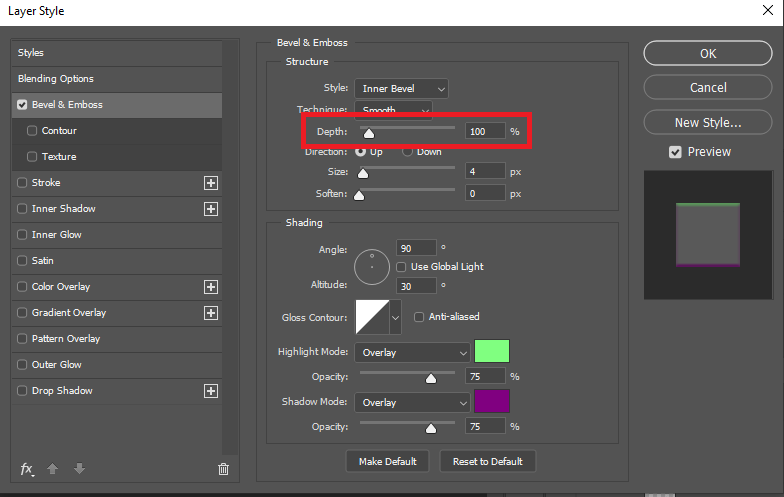Add another Color Overlay with plus icon
This screenshot has width=784, height=497.
point(211,287)
